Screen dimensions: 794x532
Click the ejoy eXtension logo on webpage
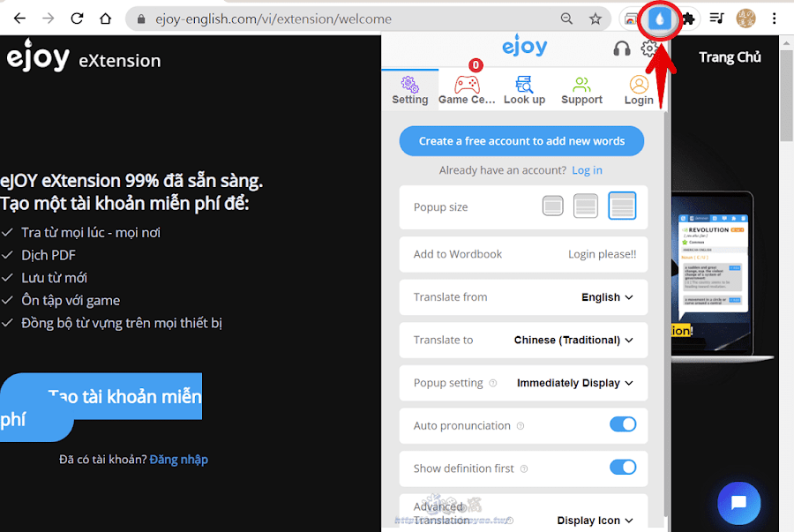coord(84,56)
